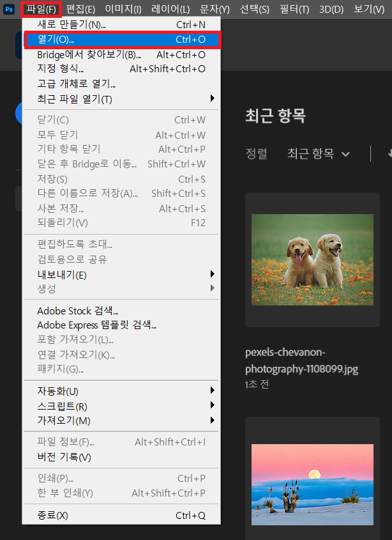The image size is (392, 540).
Task: Choose 종료(X) to quit Photoshop
Action: [121, 515]
